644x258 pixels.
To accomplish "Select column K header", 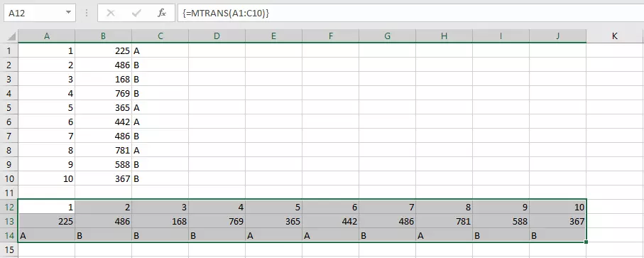I will point(614,36).
